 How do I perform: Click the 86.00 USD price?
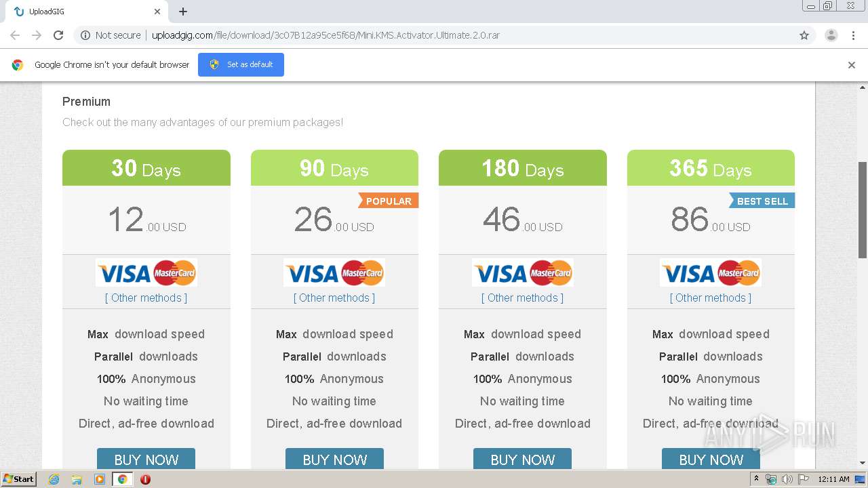pos(711,220)
